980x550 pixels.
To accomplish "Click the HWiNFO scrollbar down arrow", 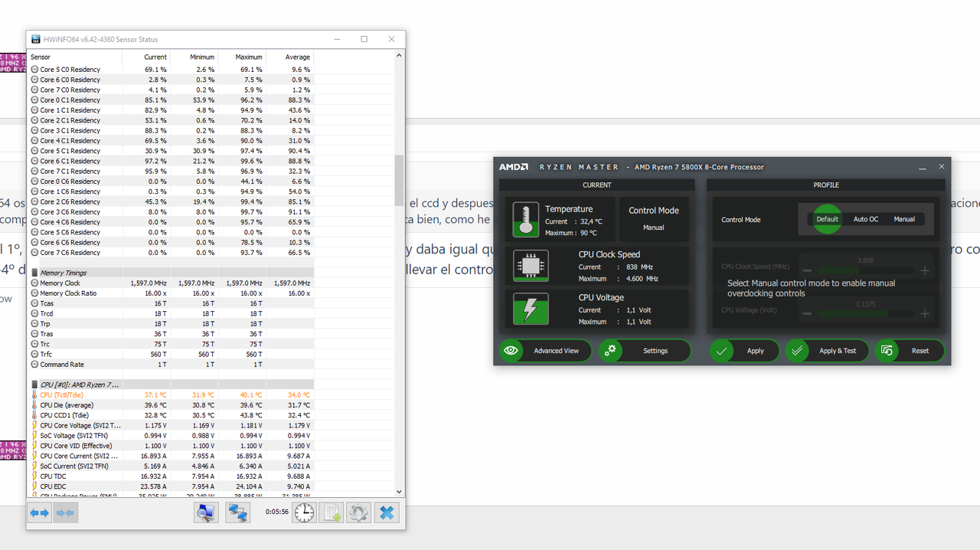I will tap(399, 491).
